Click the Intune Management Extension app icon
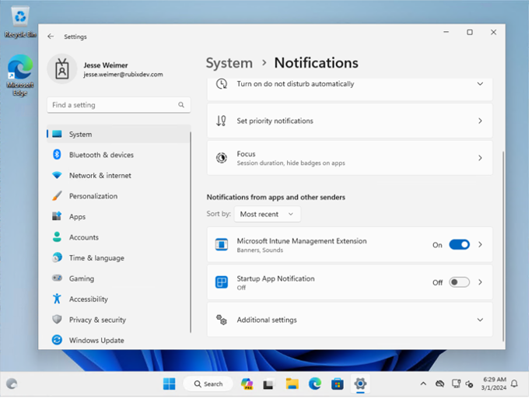 point(222,245)
